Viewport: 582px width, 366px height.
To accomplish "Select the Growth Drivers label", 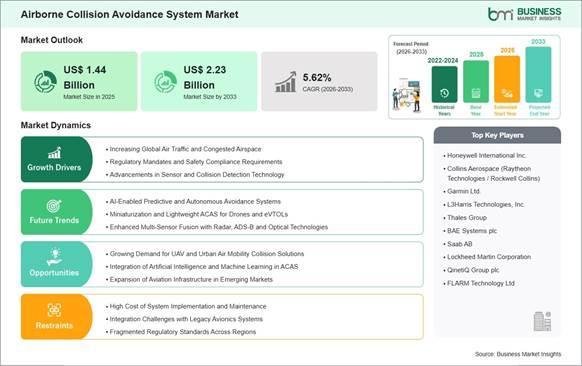I will [54, 167].
